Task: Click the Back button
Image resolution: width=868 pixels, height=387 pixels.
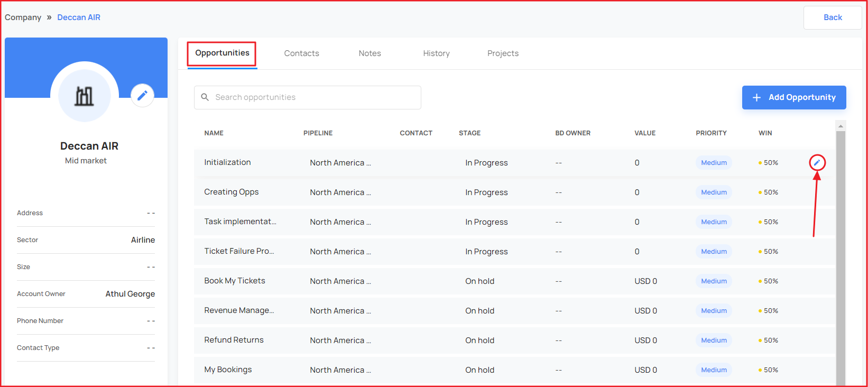Action: point(833,17)
